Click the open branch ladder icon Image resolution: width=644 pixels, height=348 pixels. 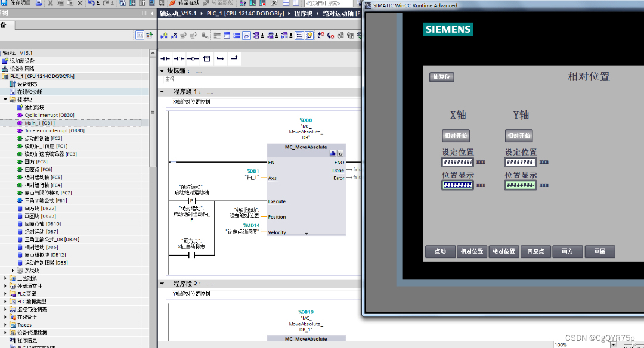tap(221, 58)
